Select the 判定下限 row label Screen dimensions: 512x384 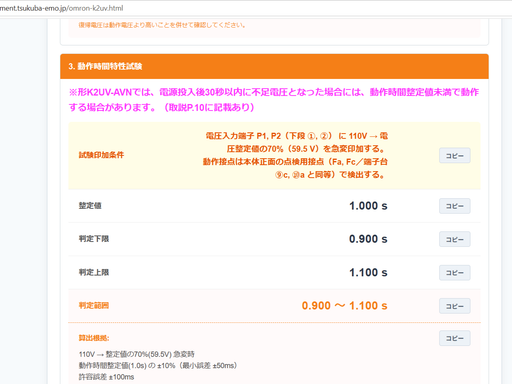(x=94, y=239)
